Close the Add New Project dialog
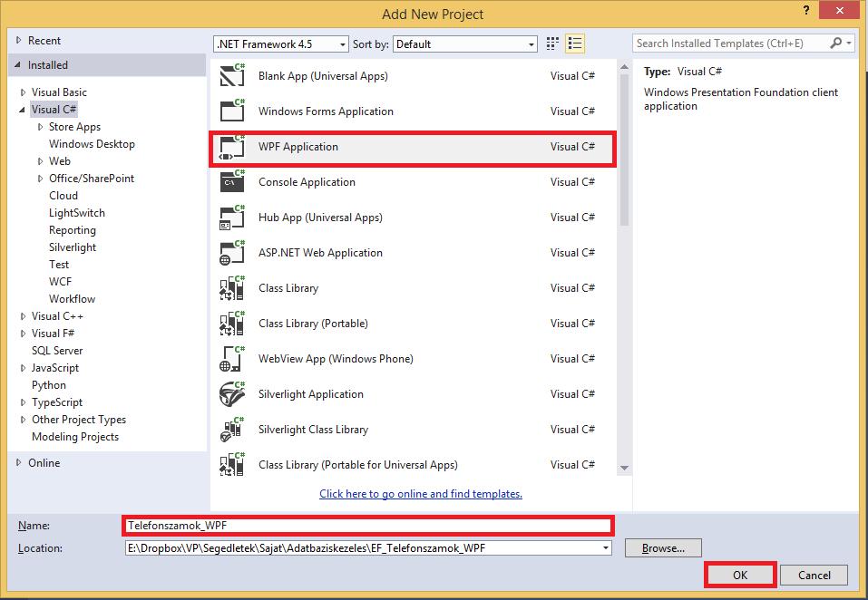 pyautogui.click(x=839, y=11)
